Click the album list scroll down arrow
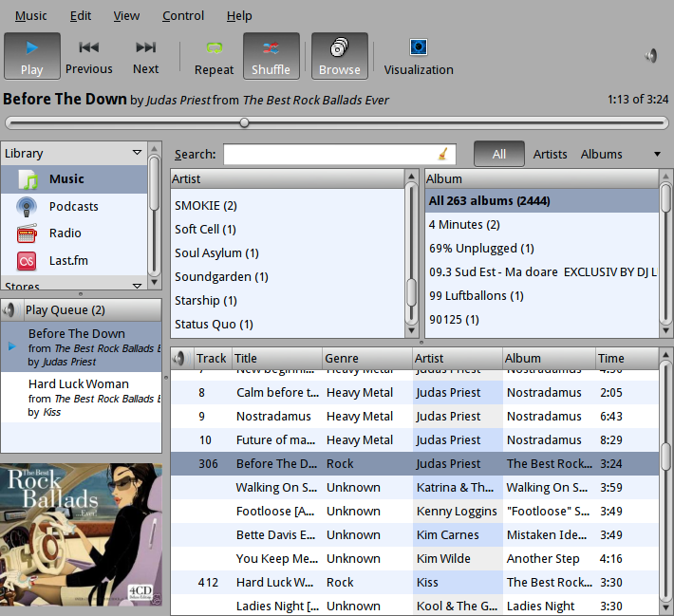The width and height of the screenshot is (674, 616). click(x=665, y=330)
